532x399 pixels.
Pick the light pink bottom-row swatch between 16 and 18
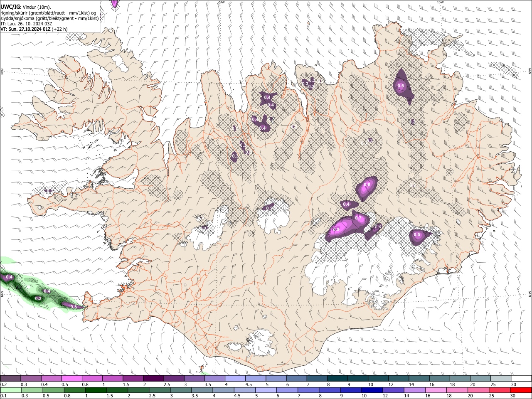click(436, 390)
